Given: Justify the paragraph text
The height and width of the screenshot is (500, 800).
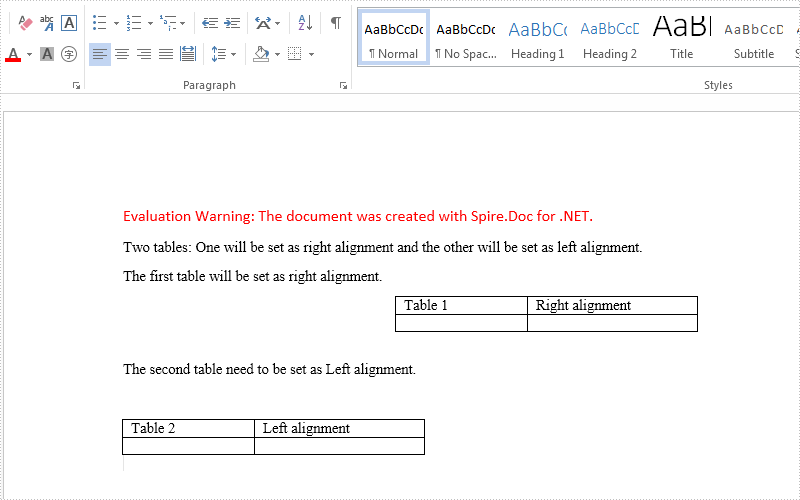Looking at the screenshot, I should pyautogui.click(x=166, y=54).
